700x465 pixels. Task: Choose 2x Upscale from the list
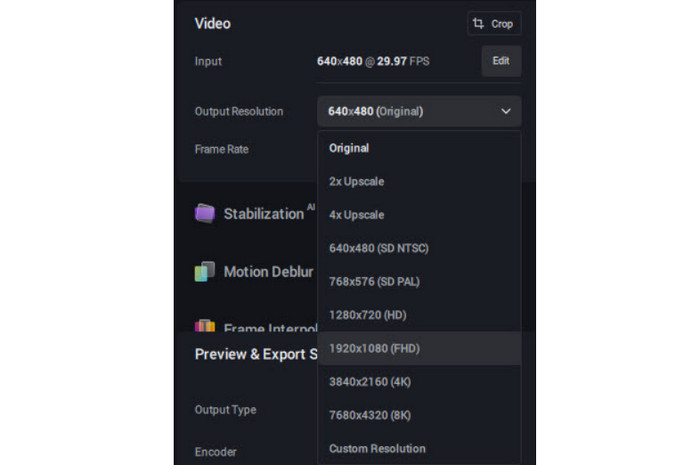tap(419, 182)
